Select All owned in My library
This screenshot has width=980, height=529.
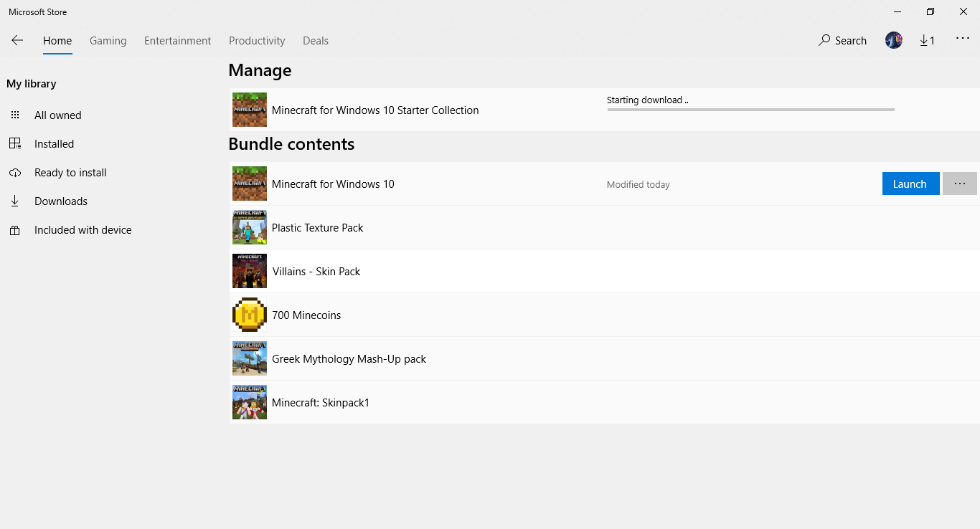click(58, 115)
